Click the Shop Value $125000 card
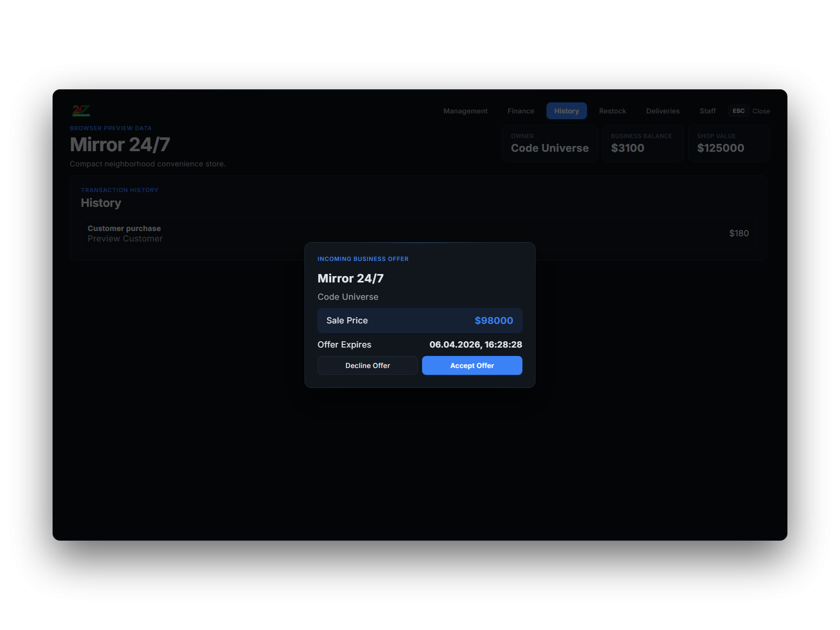The width and height of the screenshot is (840, 630). [729, 143]
